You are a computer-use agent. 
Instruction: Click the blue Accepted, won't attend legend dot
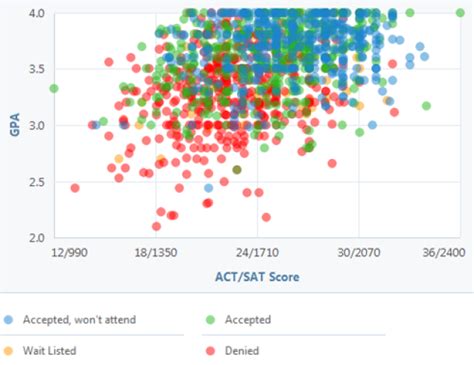pos(8,320)
